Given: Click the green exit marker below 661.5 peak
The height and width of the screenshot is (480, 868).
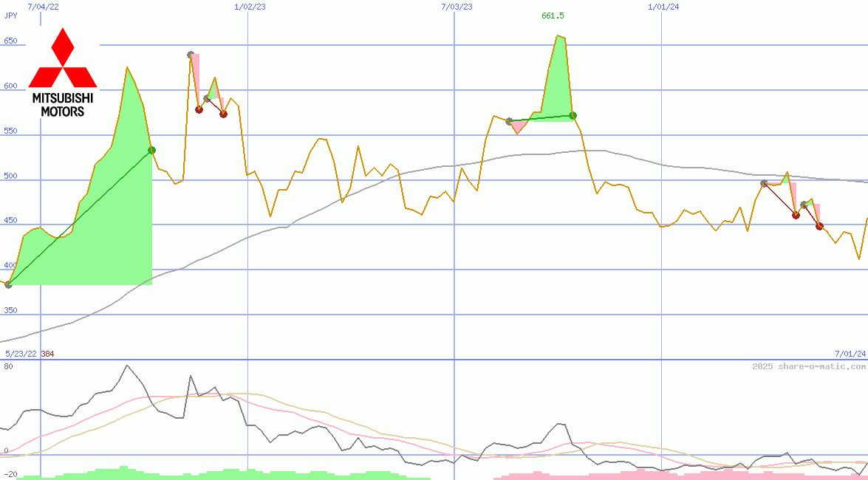Looking at the screenshot, I should coord(573,116).
